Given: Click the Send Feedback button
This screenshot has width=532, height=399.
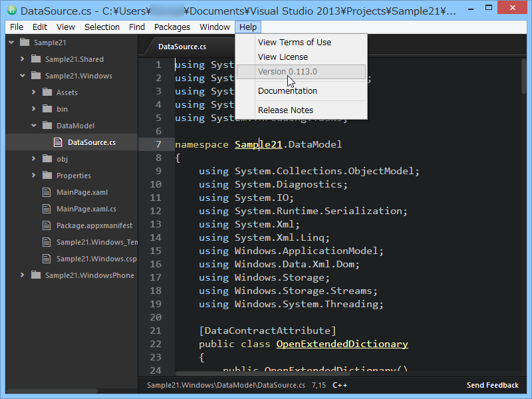Looking at the screenshot, I should pyautogui.click(x=492, y=385).
